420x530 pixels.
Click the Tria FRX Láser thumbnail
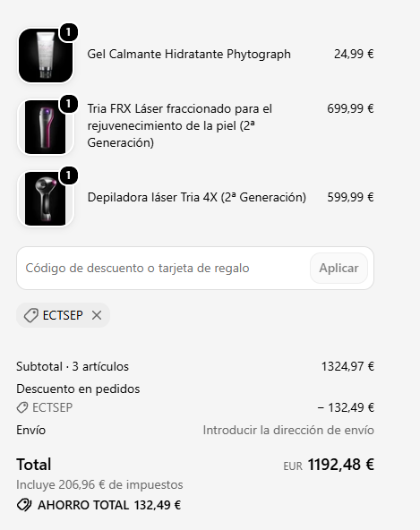tap(46, 127)
